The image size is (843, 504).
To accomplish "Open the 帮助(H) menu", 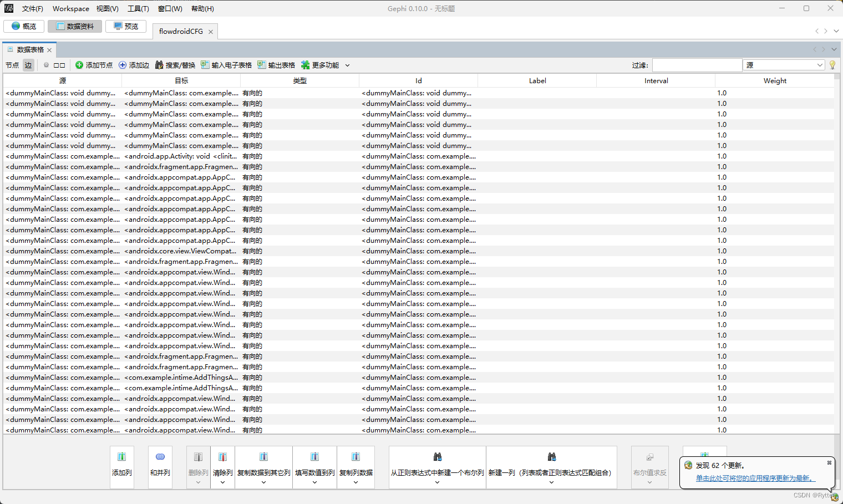I will pyautogui.click(x=202, y=9).
